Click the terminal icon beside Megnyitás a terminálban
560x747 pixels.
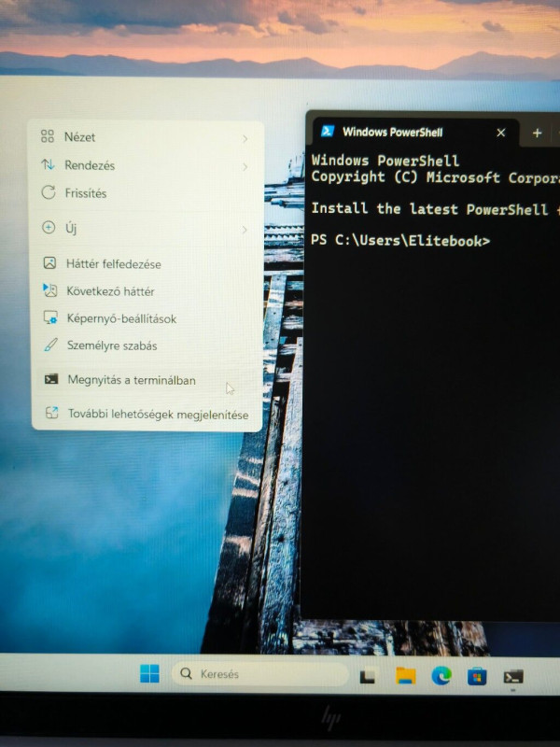pos(51,379)
